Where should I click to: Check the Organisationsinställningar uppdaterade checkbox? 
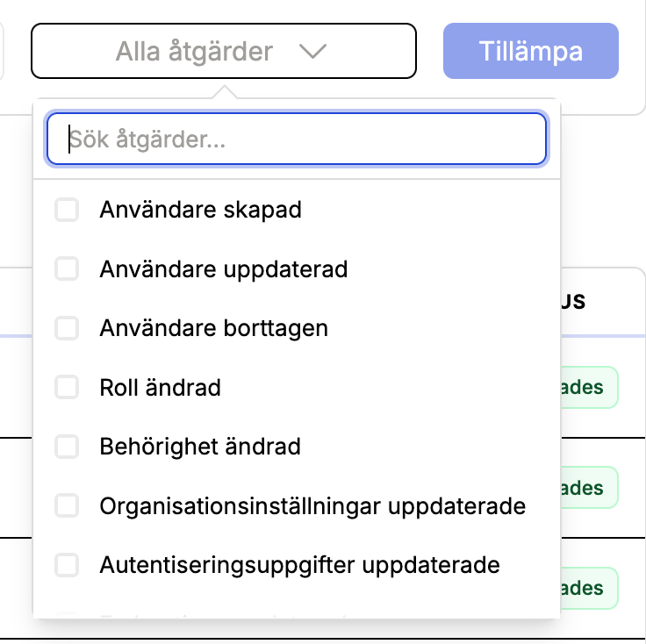[x=67, y=506]
